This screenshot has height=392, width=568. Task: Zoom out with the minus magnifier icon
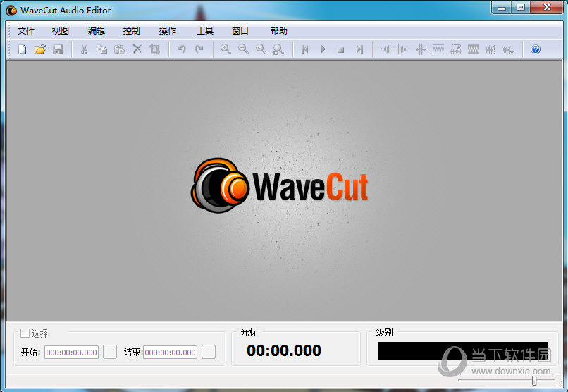pos(243,49)
